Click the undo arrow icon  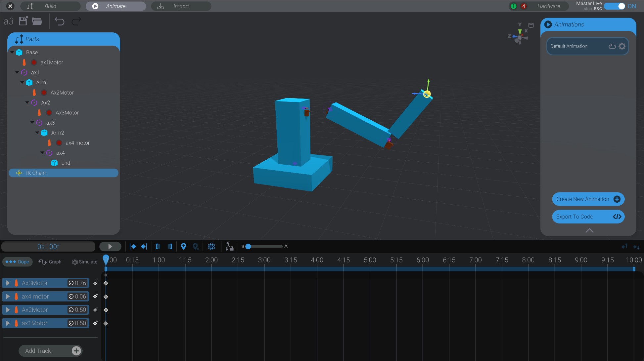59,21
